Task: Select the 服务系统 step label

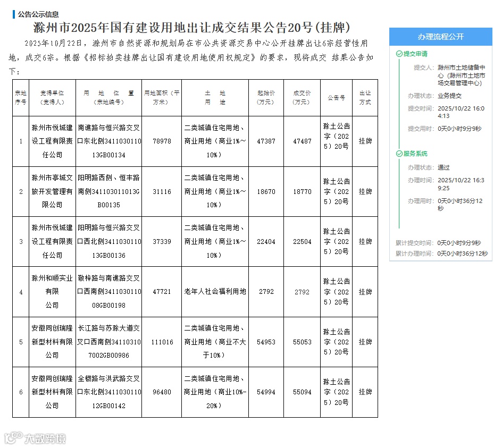Action: [x=415, y=154]
